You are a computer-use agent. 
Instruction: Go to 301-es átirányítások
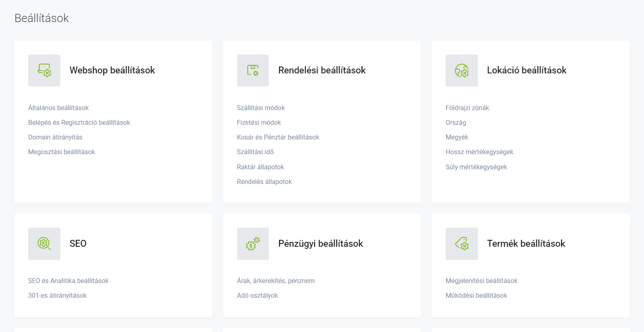point(57,295)
